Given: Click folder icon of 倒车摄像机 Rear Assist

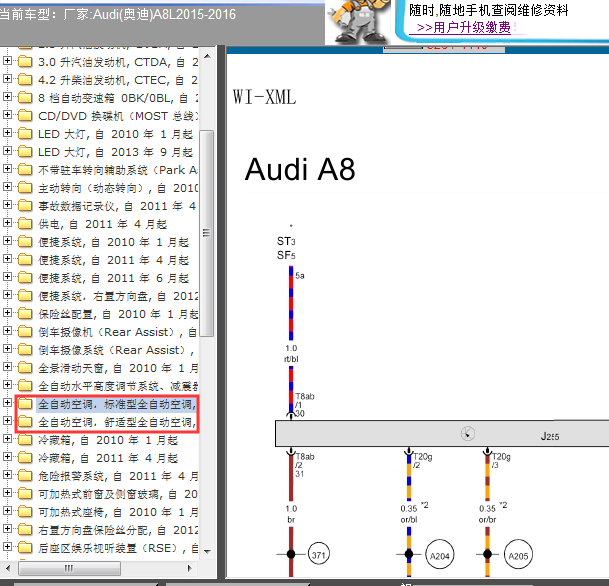Looking at the screenshot, I should (25, 332).
